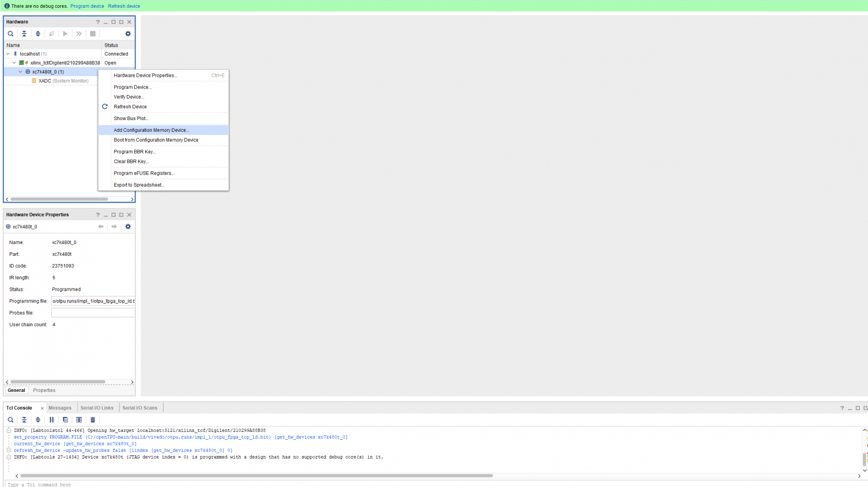Click the Tcl Console horizontal scrollbar

tap(256, 476)
